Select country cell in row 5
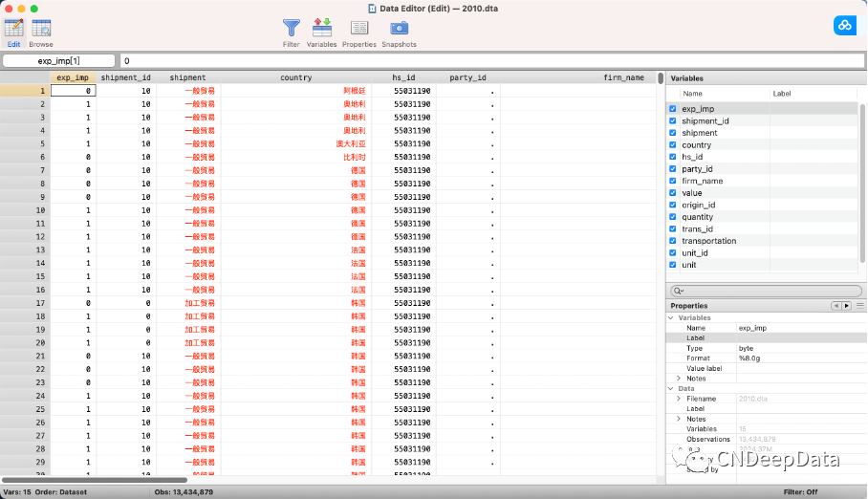The height and width of the screenshot is (499, 868). tap(296, 144)
